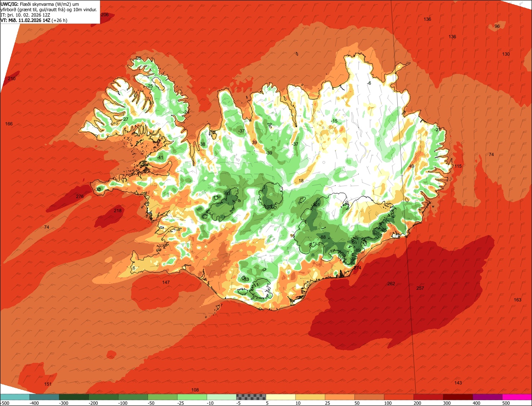Image resolution: width=532 pixels, height=406 pixels.
Task: Click the '-38' value in northwest Iceland
Action: point(202,144)
